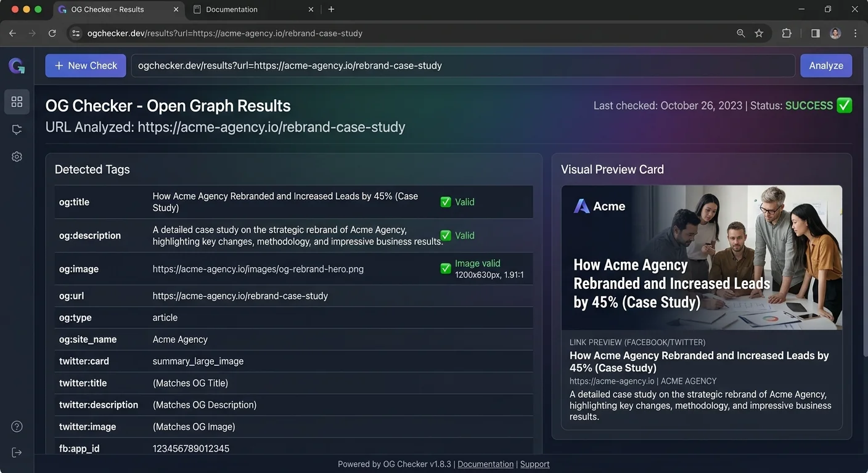Click the 'summary_large_image' twitter:card value

[x=198, y=362]
